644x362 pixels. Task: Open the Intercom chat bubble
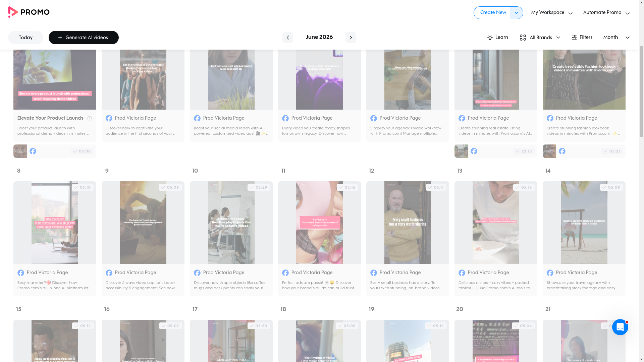620,327
